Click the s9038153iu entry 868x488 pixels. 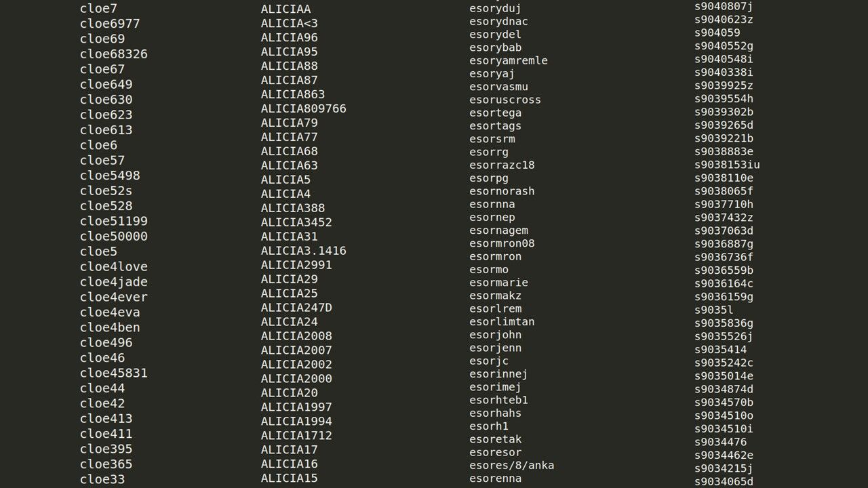[x=727, y=165]
